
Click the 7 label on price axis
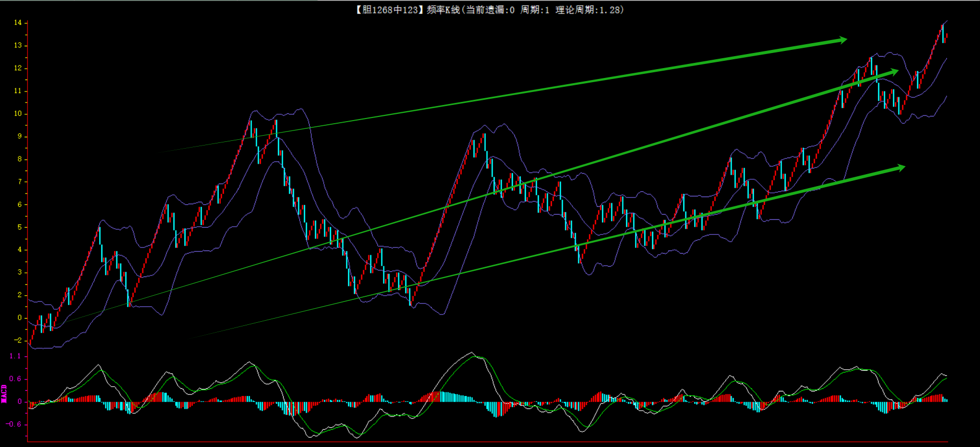(x=20, y=182)
